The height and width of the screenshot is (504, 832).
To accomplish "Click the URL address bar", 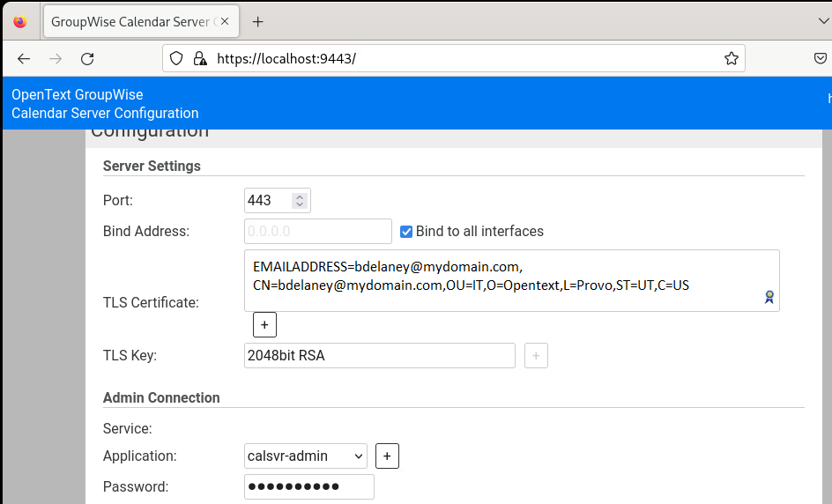I will 454,58.
